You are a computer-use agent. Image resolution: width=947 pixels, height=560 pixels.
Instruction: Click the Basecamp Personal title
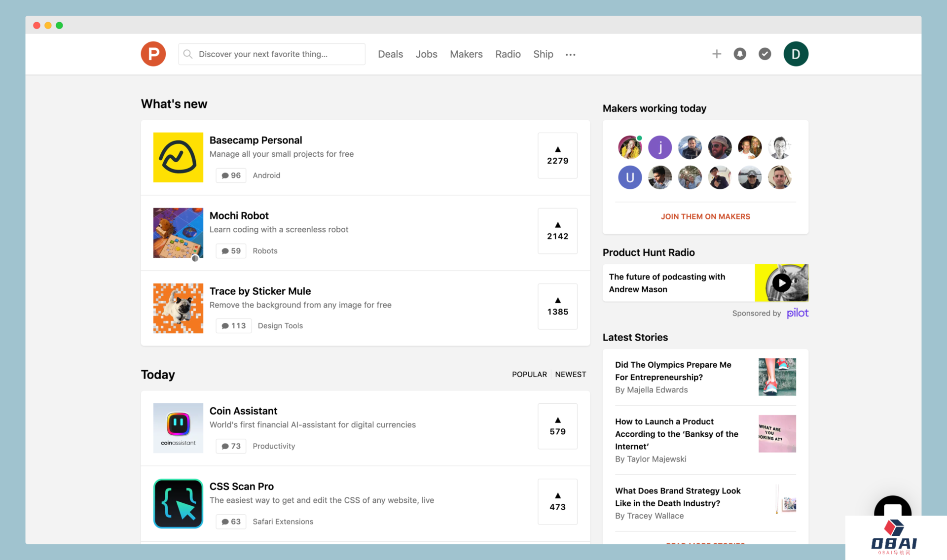(x=255, y=140)
